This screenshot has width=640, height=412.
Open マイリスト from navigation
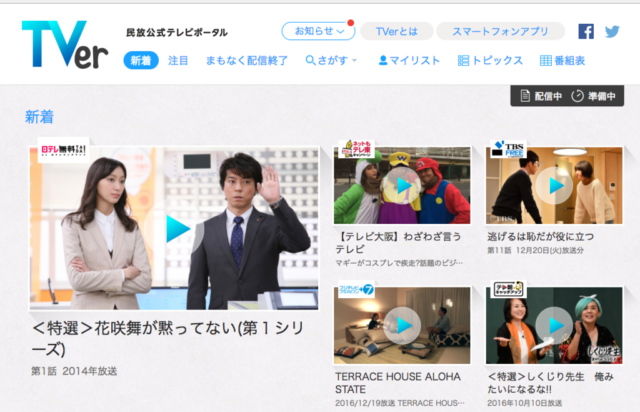click(409, 60)
